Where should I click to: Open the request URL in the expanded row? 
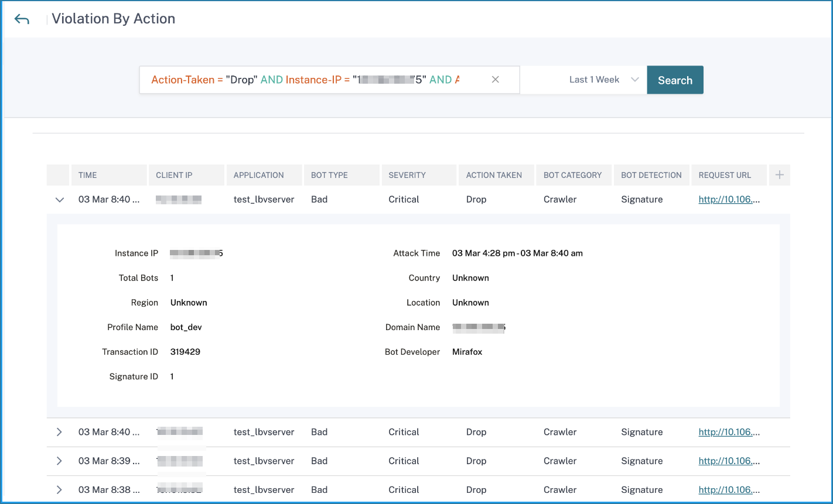pos(729,200)
